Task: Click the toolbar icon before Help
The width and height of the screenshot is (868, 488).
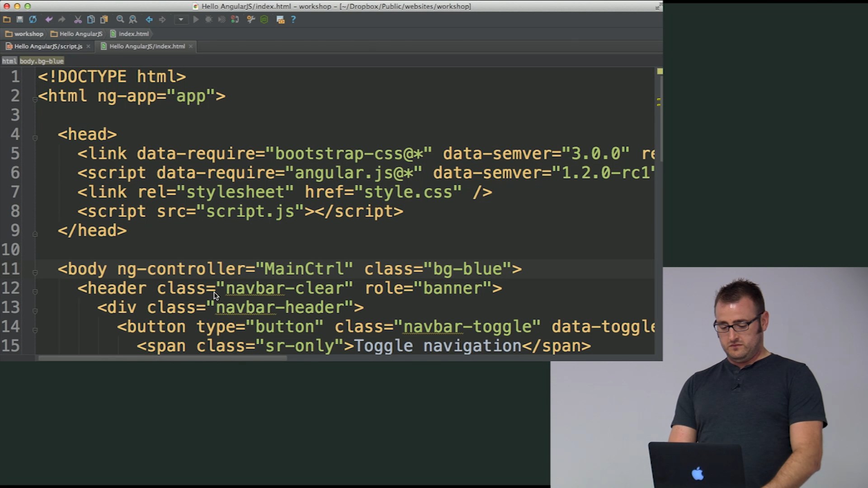Action: (280, 19)
